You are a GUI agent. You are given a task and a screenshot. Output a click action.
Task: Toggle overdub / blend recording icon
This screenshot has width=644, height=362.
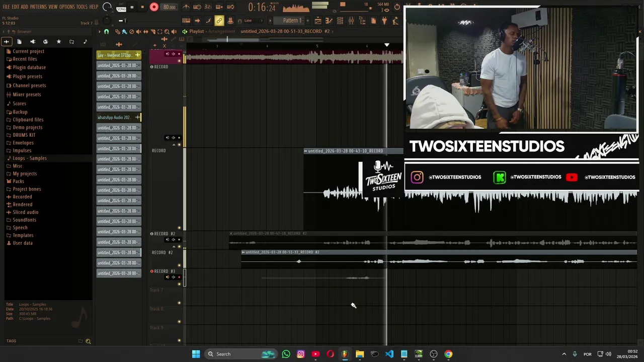pyautogui.click(x=219, y=7)
